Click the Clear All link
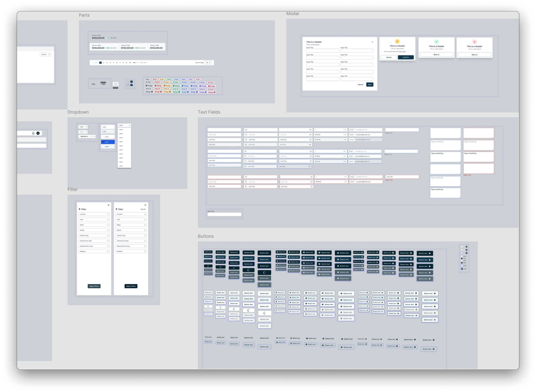The width and height of the screenshot is (536, 392). coord(143,209)
